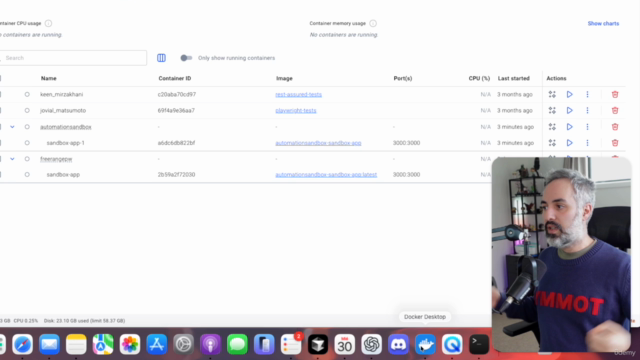Click the status circle for keen_mirzakhani
Image resolution: width=640 pixels, height=360 pixels.
(27, 94)
